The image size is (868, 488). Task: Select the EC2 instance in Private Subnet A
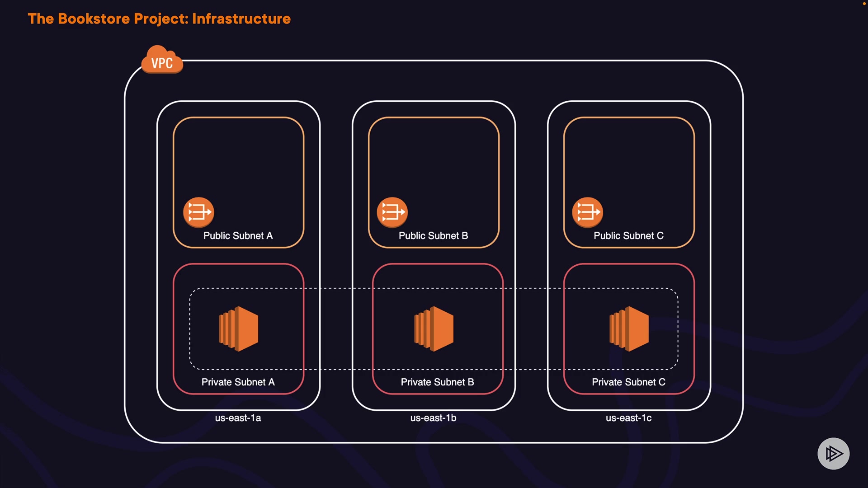tap(238, 329)
